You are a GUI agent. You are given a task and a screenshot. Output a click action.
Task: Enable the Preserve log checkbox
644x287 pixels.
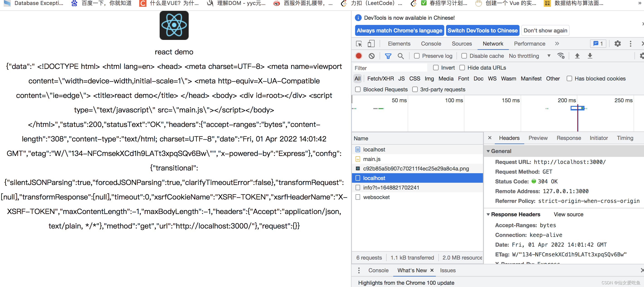tap(417, 56)
